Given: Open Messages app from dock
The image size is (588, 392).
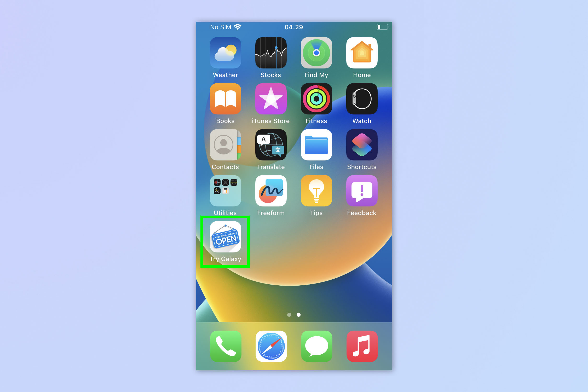Looking at the screenshot, I should coord(317,347).
